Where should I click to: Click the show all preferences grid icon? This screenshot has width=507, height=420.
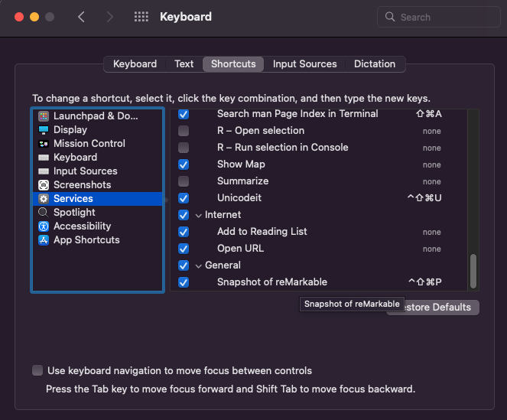pos(141,17)
